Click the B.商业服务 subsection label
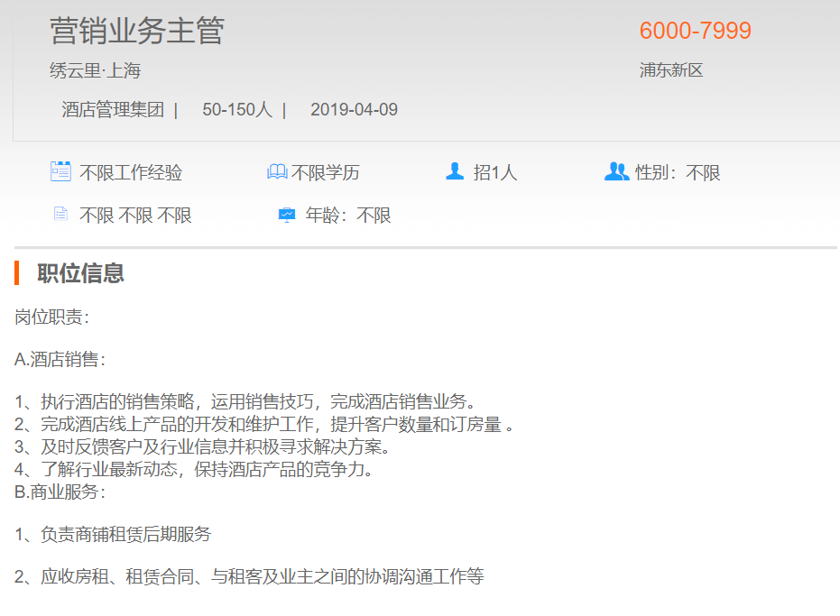The height and width of the screenshot is (616, 840). click(x=60, y=492)
